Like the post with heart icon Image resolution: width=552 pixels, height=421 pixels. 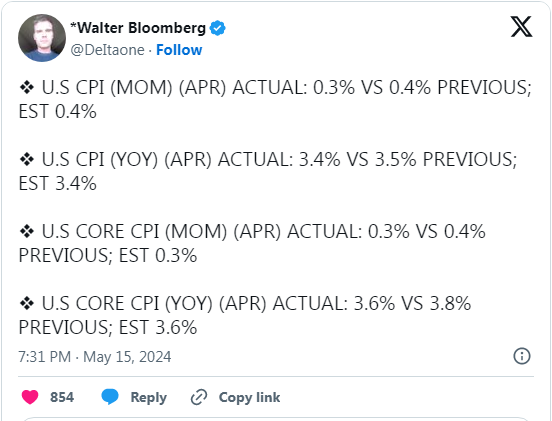coord(30,397)
